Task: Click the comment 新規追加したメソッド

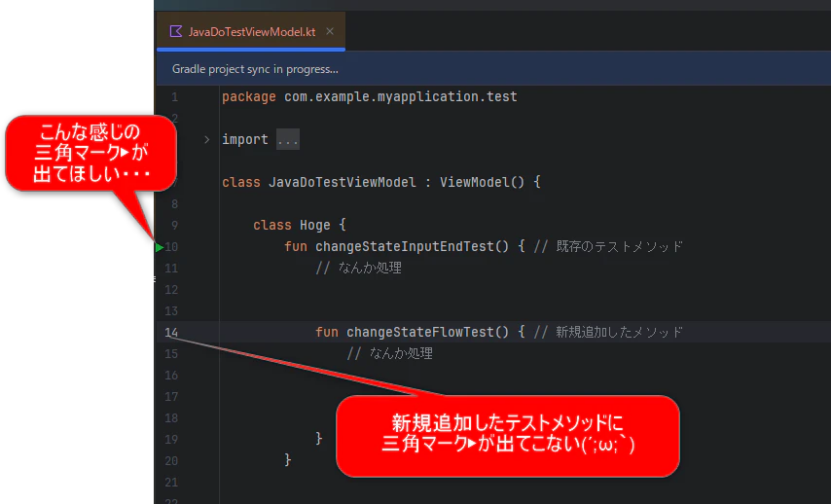Action: pyautogui.click(x=608, y=333)
